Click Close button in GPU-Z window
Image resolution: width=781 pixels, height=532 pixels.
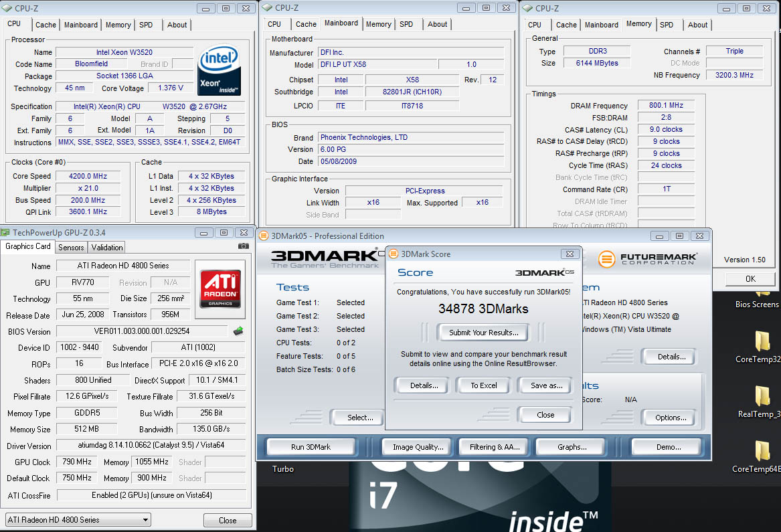tap(228, 520)
